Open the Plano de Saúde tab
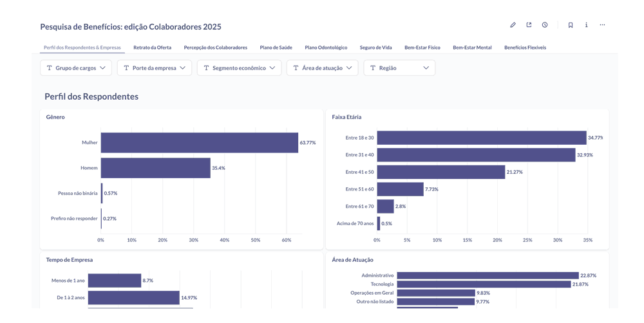Viewport: 644px width, 323px height. tap(276, 48)
